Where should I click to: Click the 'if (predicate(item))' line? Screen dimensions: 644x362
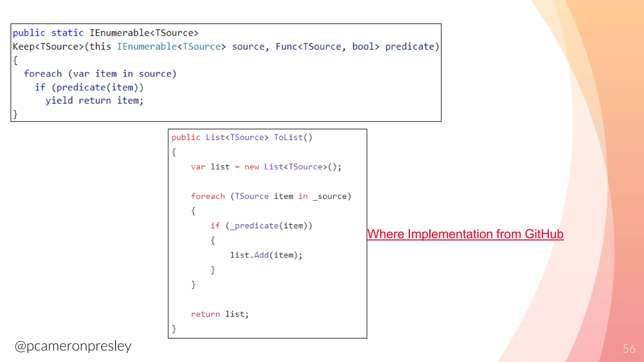point(89,87)
